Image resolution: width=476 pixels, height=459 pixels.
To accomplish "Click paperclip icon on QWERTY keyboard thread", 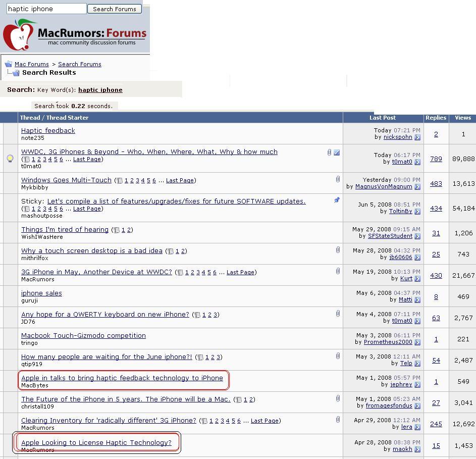I will click(338, 314).
